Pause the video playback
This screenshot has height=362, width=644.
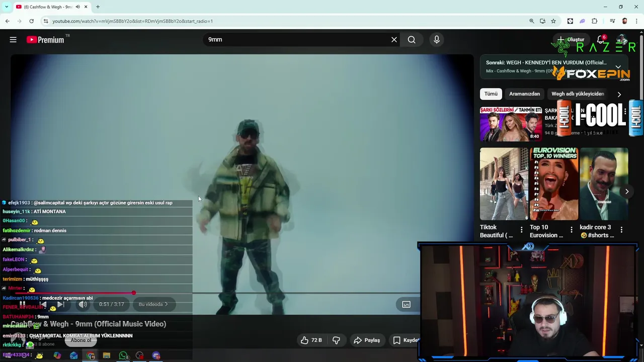click(x=23, y=304)
